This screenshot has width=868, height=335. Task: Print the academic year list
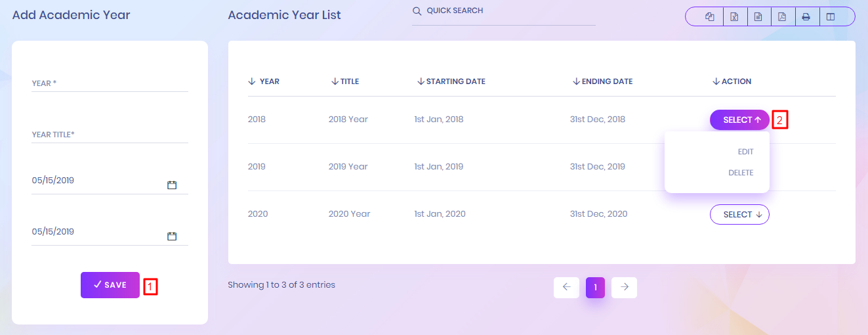[806, 16]
